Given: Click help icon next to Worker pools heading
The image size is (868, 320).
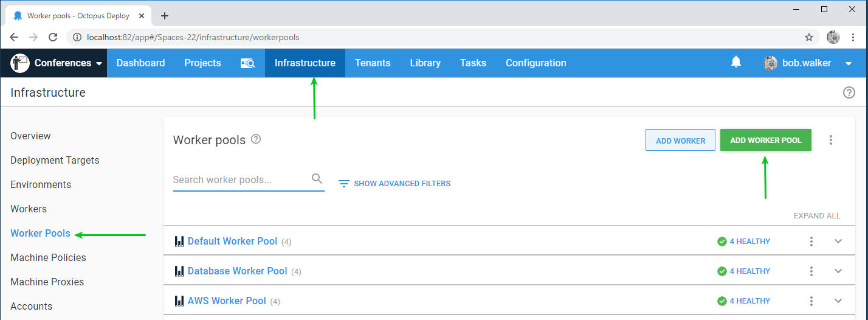Looking at the screenshot, I should pos(256,139).
